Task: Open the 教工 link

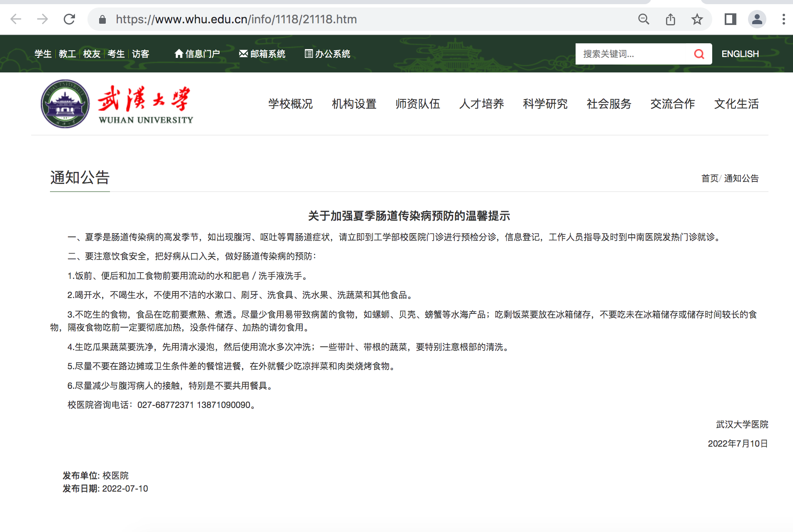Action: (67, 54)
